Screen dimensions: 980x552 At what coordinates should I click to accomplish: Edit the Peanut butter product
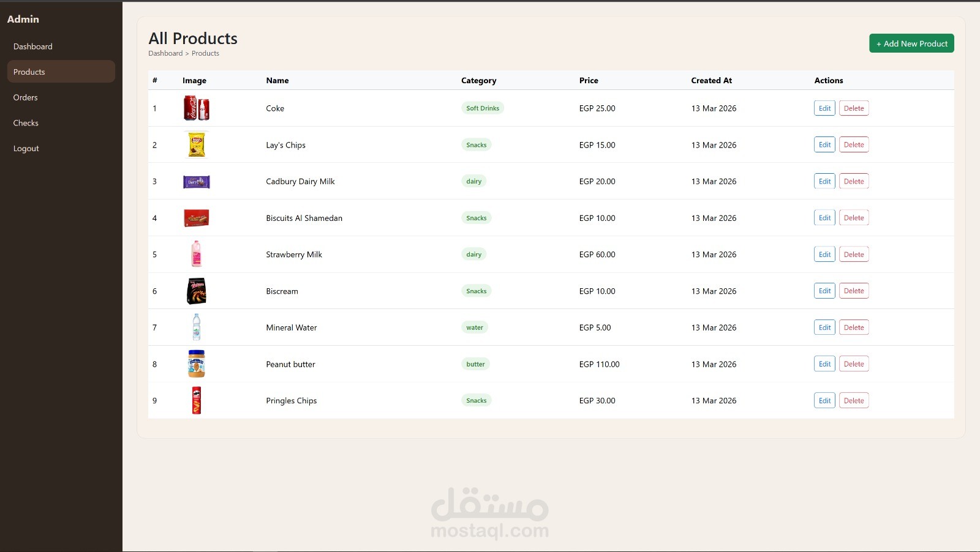[x=824, y=364]
